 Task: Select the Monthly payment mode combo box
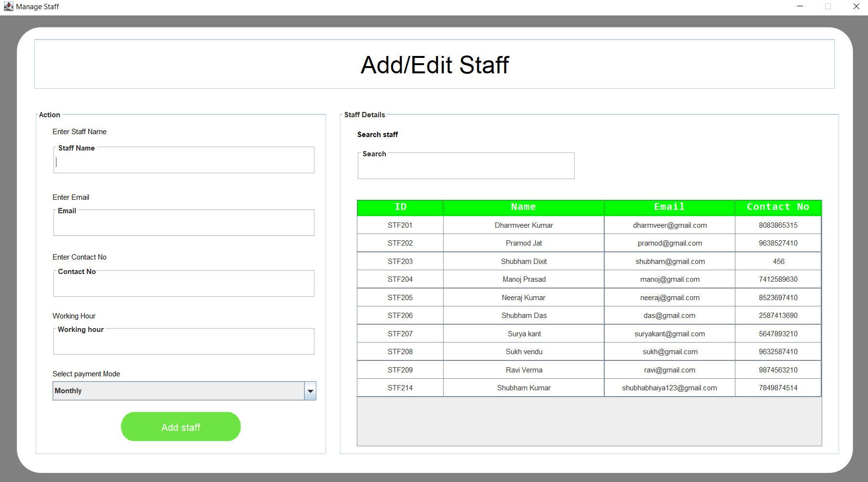point(178,391)
